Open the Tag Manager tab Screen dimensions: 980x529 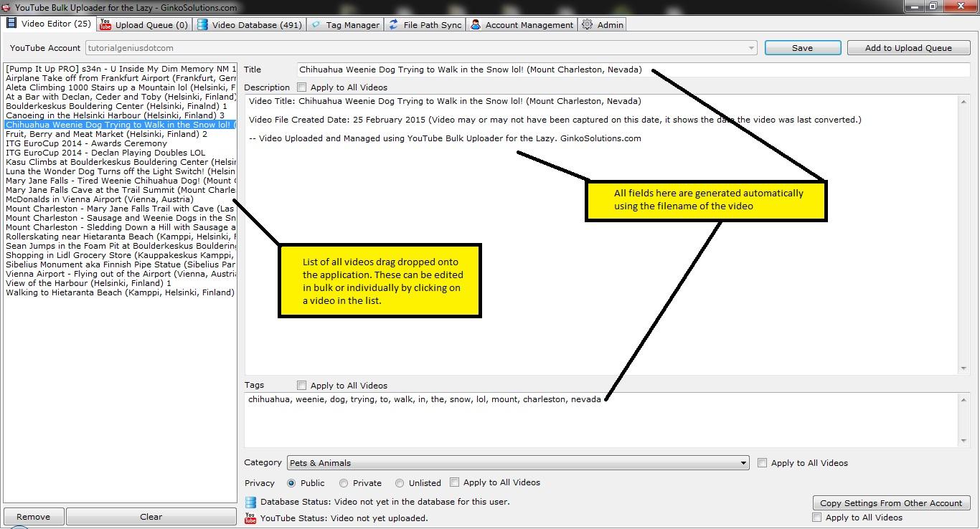(x=345, y=24)
